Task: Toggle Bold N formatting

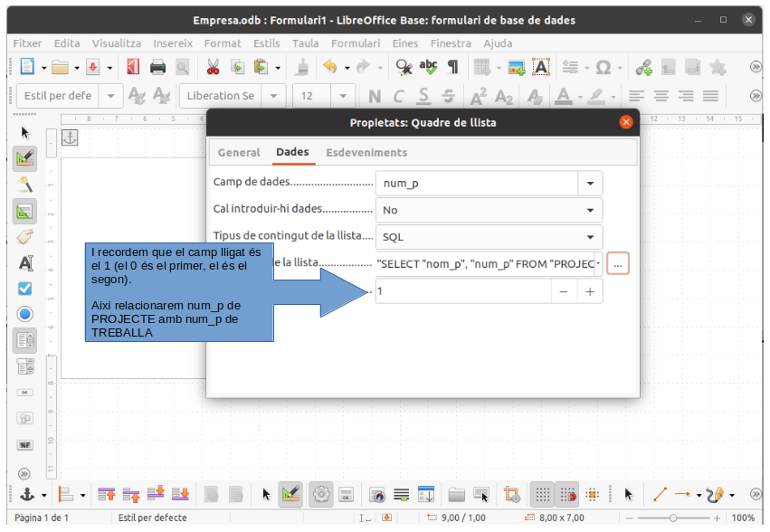Action: pyautogui.click(x=375, y=96)
